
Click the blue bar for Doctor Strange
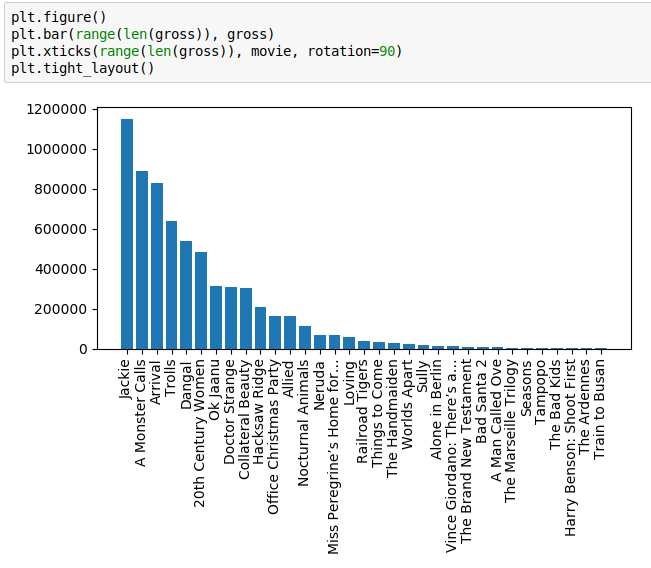click(231, 318)
